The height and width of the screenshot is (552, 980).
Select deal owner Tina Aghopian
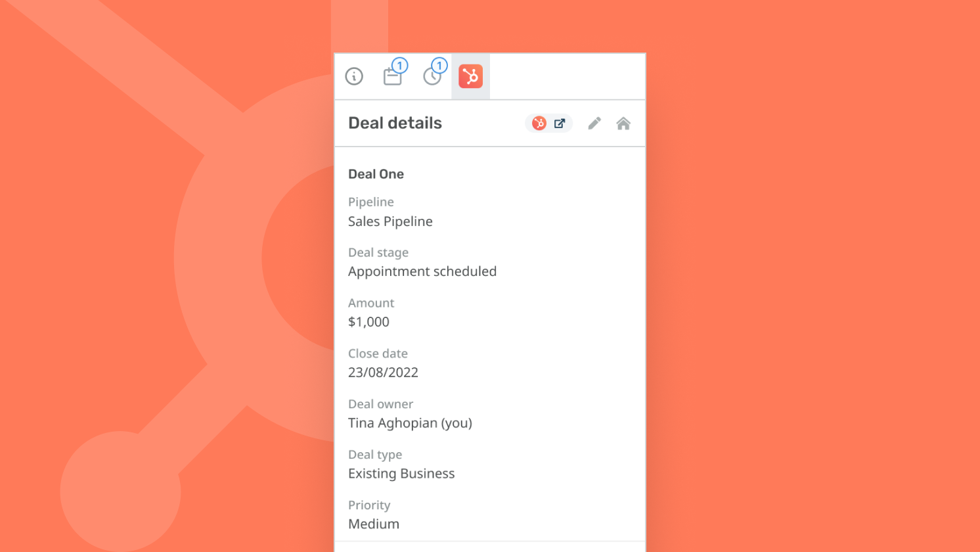click(x=410, y=423)
